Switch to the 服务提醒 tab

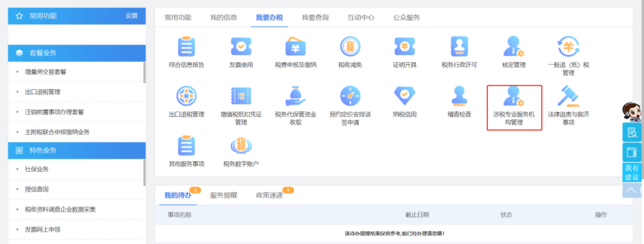pyautogui.click(x=224, y=195)
